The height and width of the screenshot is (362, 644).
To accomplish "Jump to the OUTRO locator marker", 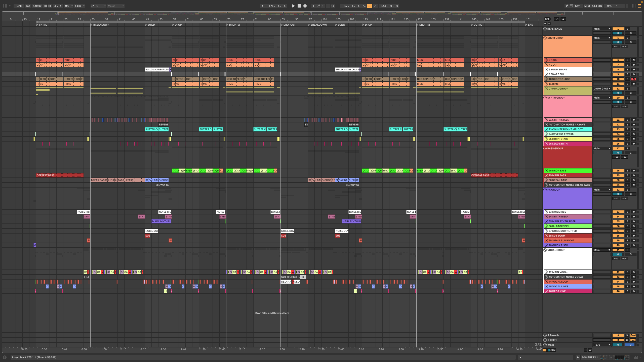I will coord(476,25).
